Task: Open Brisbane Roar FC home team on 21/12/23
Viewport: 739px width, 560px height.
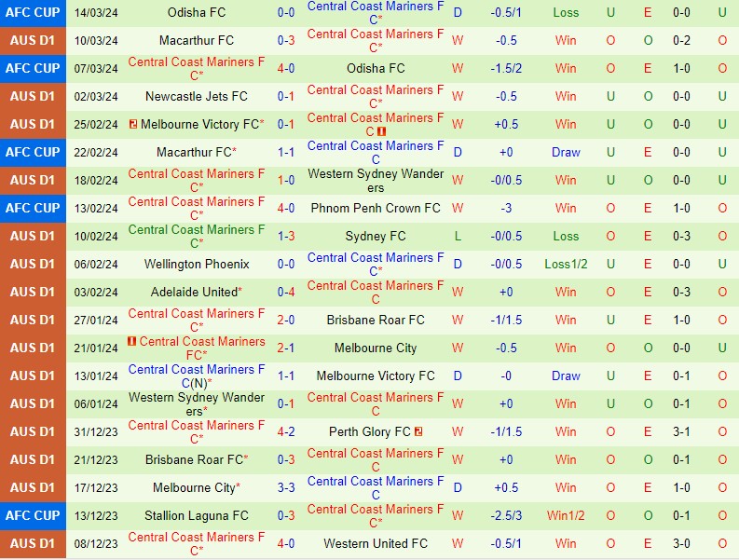Action: 194,459
